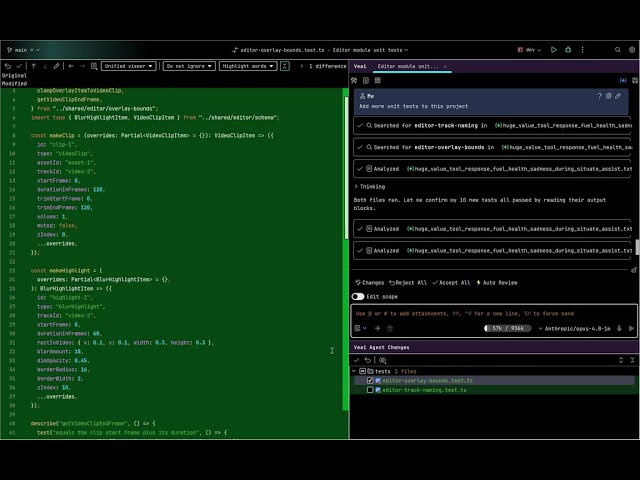Go to next difference down arrow
This screenshot has height=480, width=640.
45,66
